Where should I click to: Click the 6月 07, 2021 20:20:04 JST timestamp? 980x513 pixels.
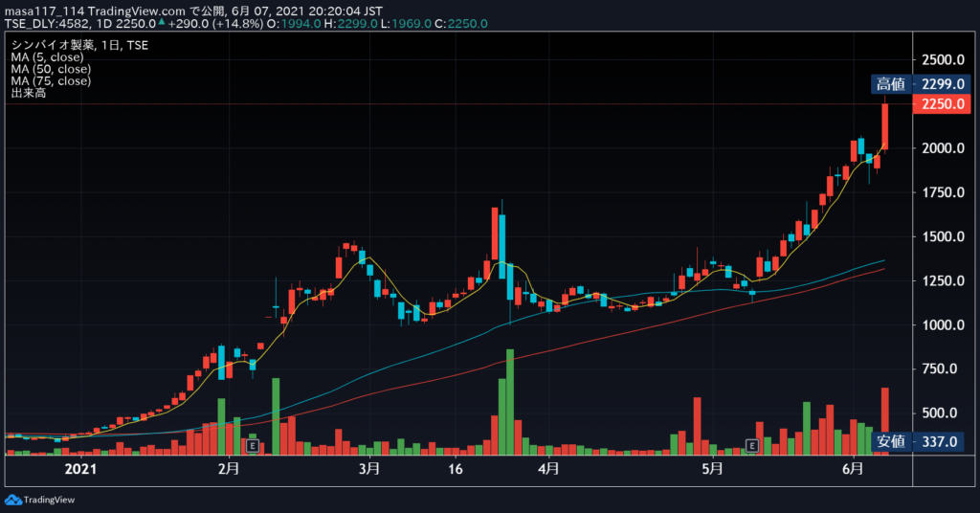tap(307, 11)
